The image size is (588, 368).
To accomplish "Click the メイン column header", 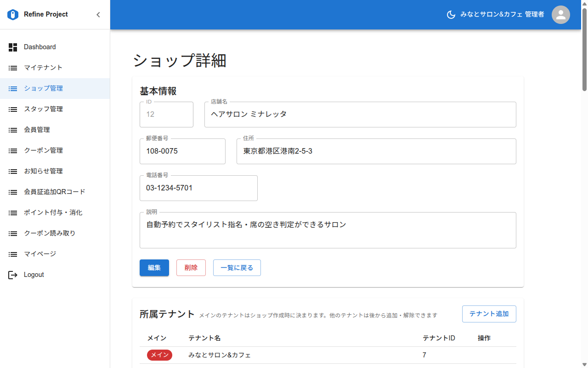I will 157,338.
